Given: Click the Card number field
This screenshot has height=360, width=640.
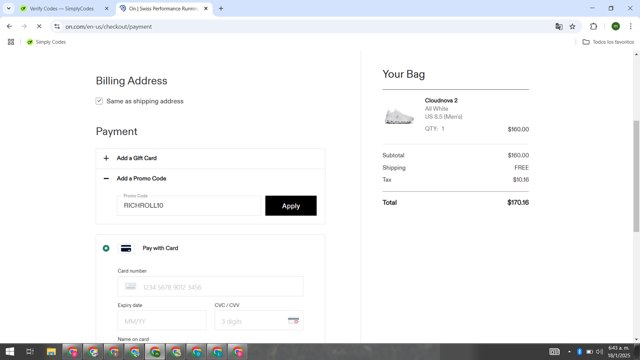Looking at the screenshot, I should (210, 287).
